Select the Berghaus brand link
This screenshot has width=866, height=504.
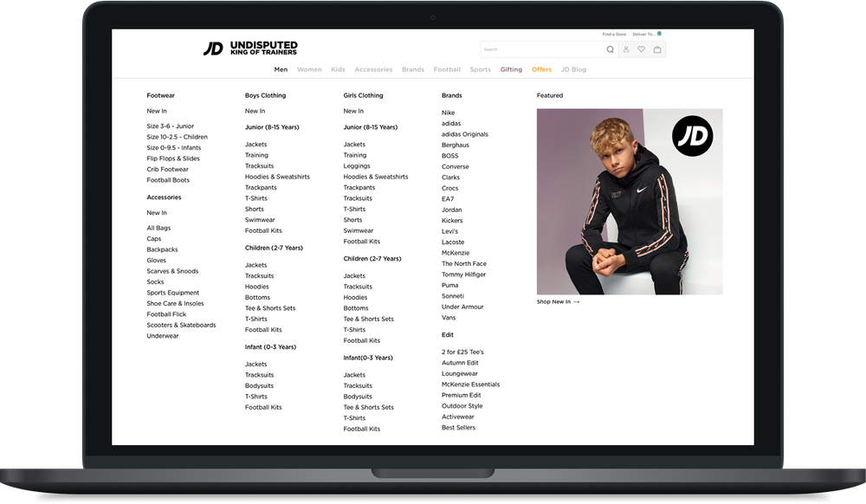click(456, 145)
